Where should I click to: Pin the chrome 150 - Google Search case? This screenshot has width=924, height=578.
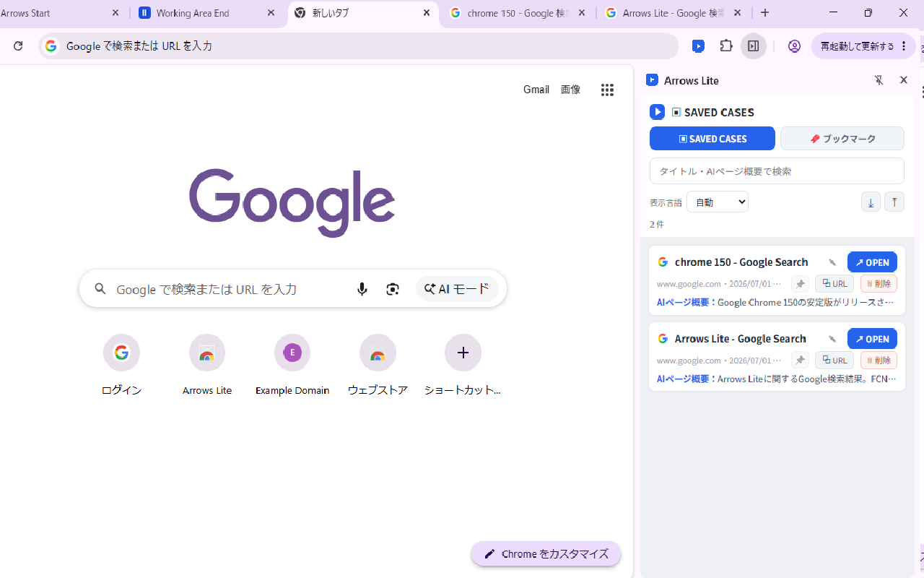800,284
